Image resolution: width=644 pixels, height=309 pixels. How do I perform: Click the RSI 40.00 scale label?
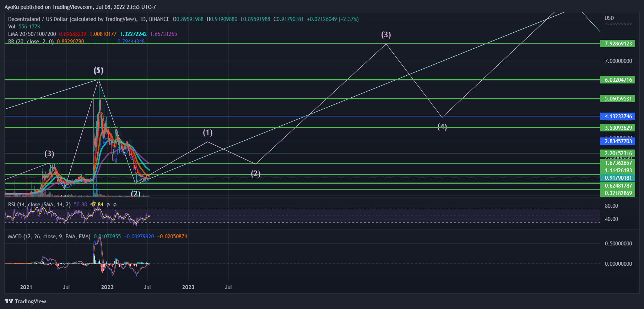click(x=611, y=219)
